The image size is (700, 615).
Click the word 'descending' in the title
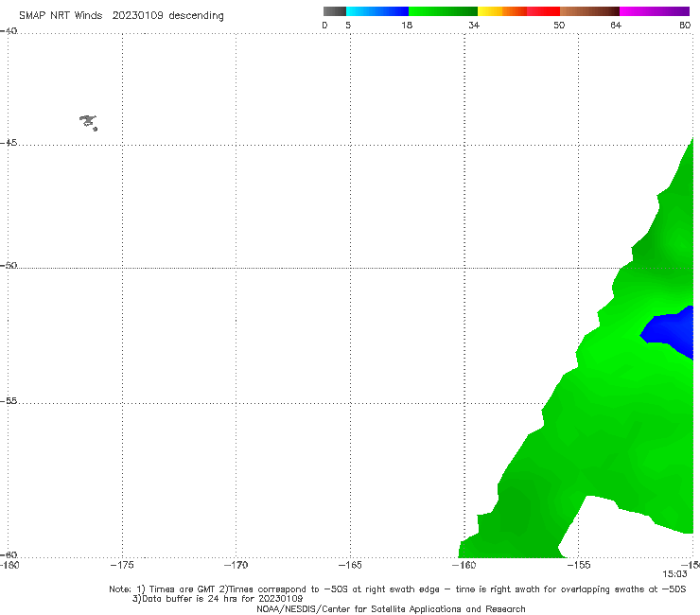(196, 16)
